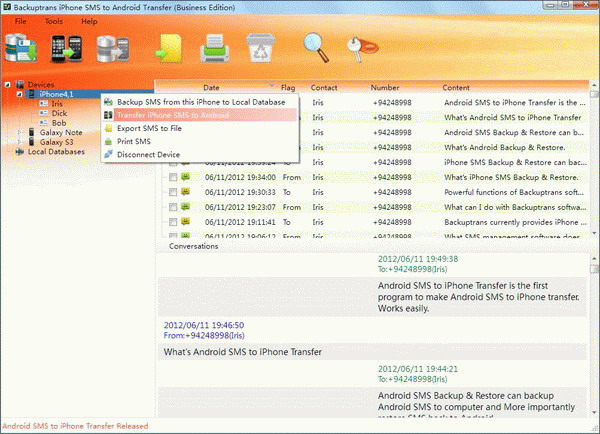Sort messages by Date column header

(x=211, y=88)
